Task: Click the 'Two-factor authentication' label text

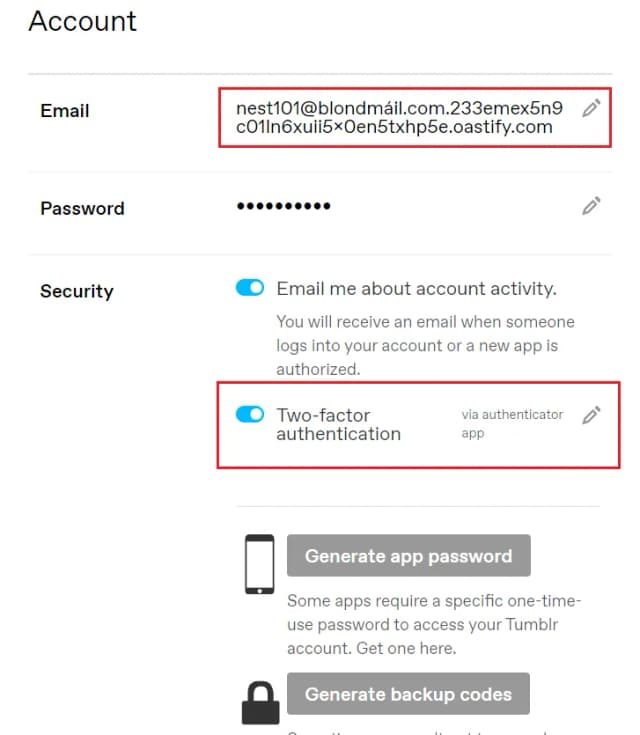Action: [338, 424]
